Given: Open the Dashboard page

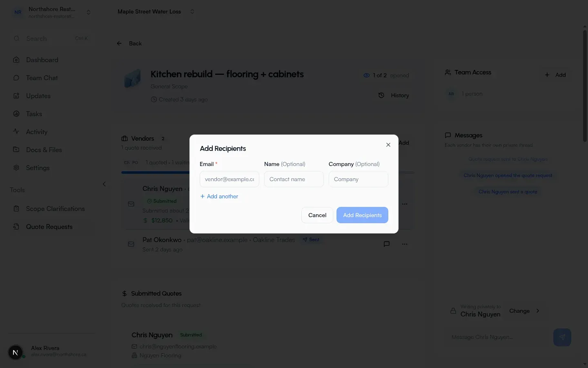Looking at the screenshot, I should [x=51, y=60].
